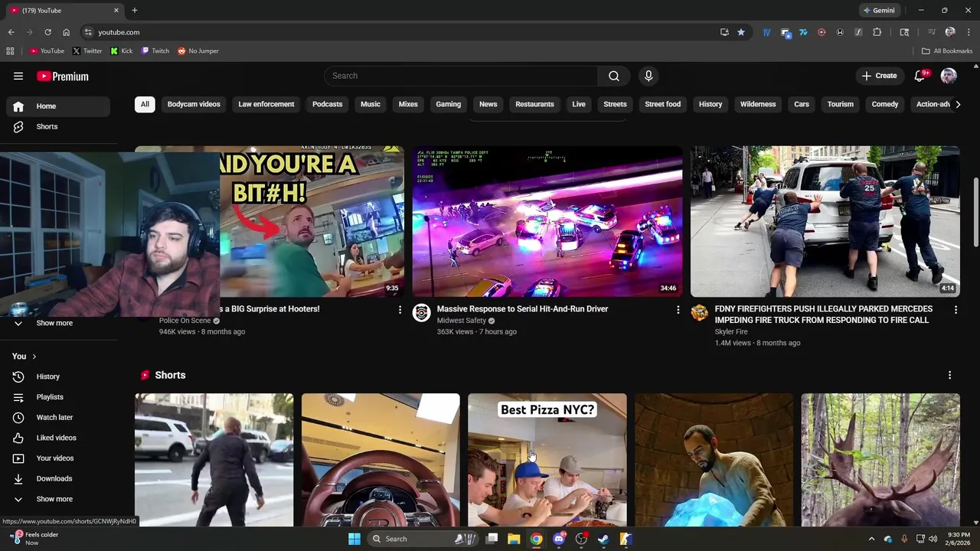Select the Street food chip
980x551 pixels.
(x=662, y=104)
